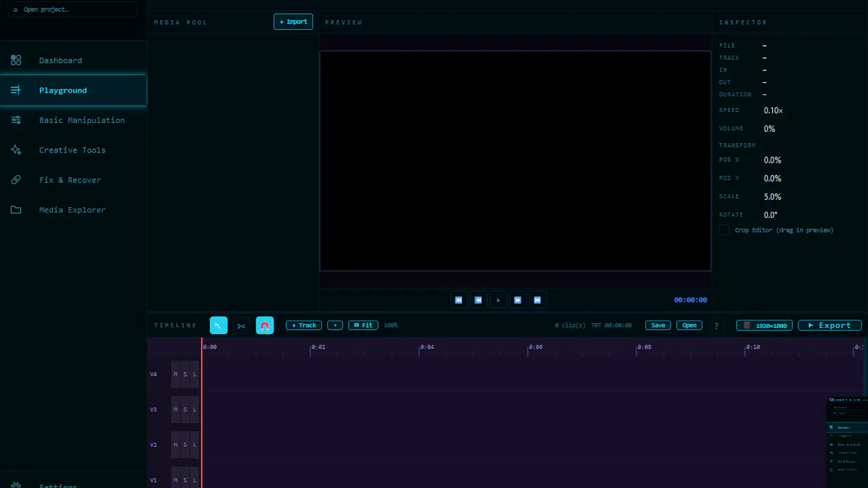Click the Media Explorer folder icon
868x488 pixels.
16,210
